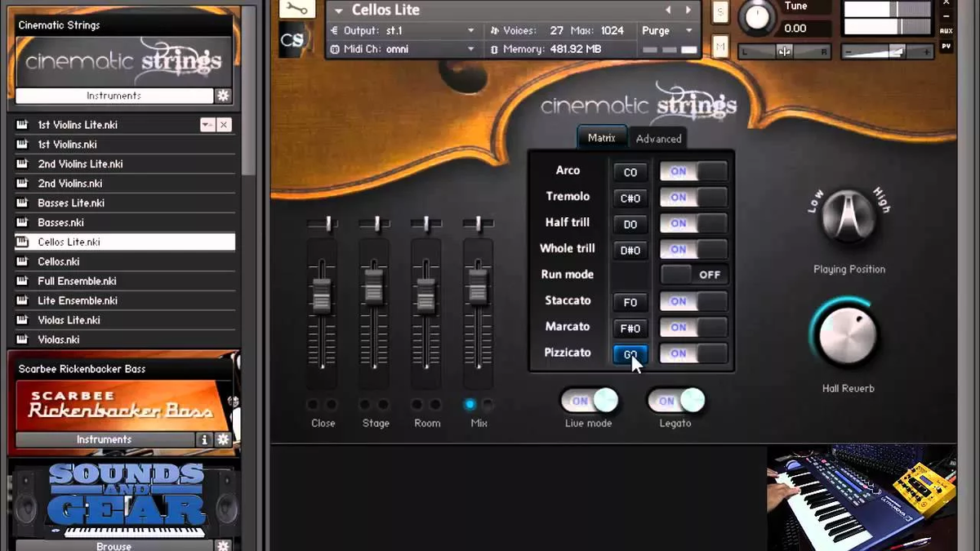Go to next instrument with right arrow

pyautogui.click(x=688, y=10)
